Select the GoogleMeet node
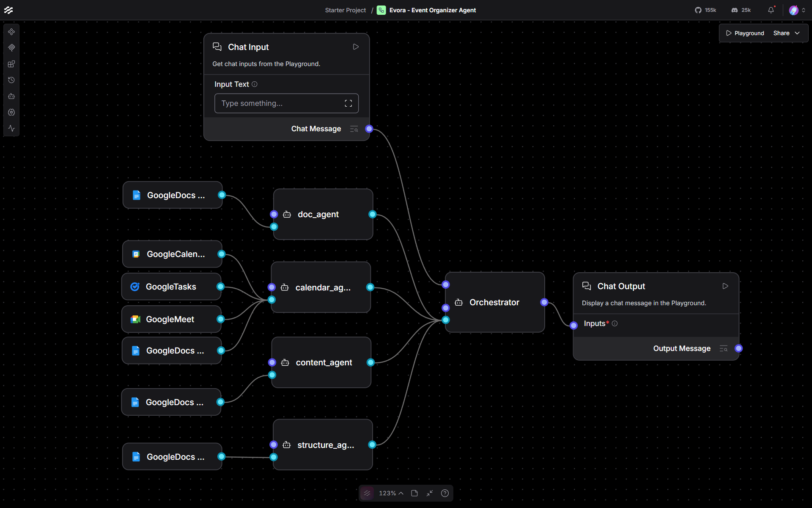This screenshot has height=508, width=812. [x=171, y=319]
